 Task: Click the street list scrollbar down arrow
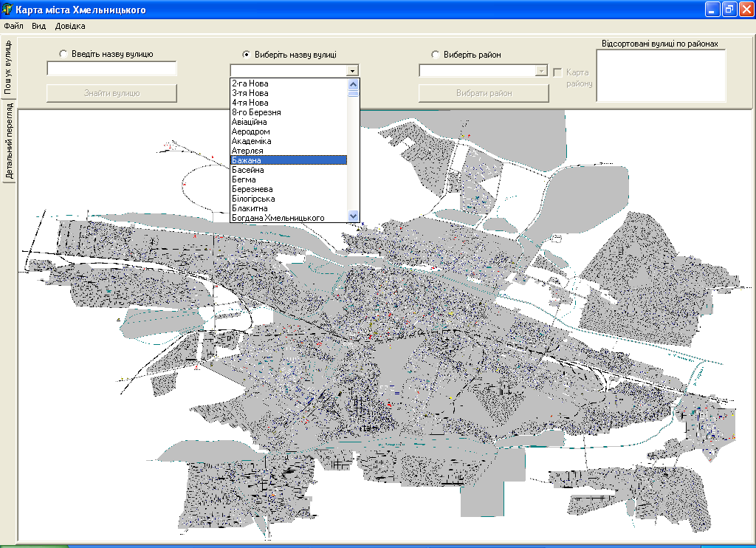pos(353,216)
